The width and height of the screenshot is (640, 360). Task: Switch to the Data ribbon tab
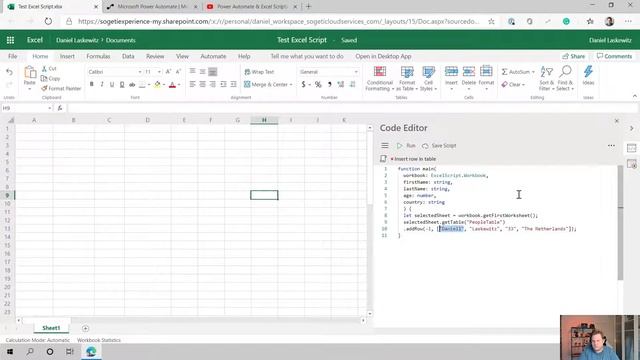pos(128,56)
